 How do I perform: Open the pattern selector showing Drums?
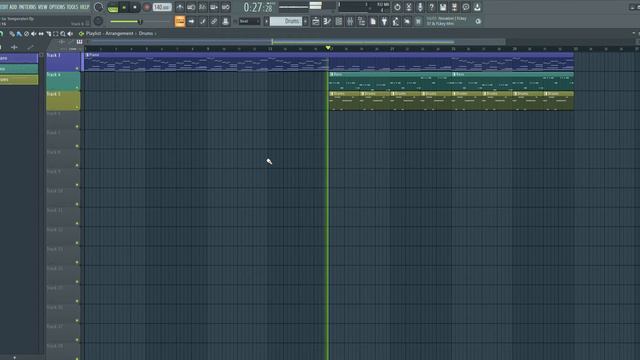pos(286,21)
